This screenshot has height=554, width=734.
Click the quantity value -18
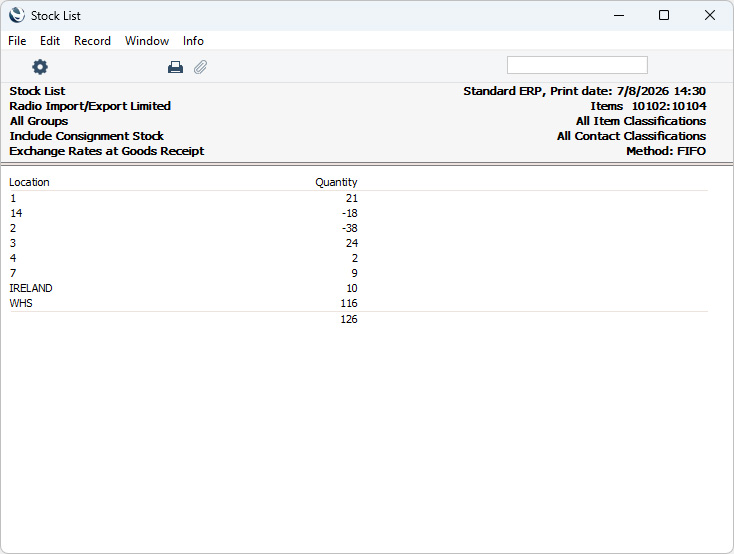pos(350,213)
